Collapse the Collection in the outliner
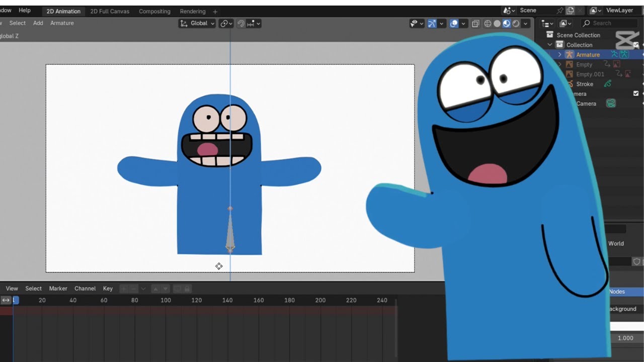This screenshot has width=644, height=362. coord(550,45)
